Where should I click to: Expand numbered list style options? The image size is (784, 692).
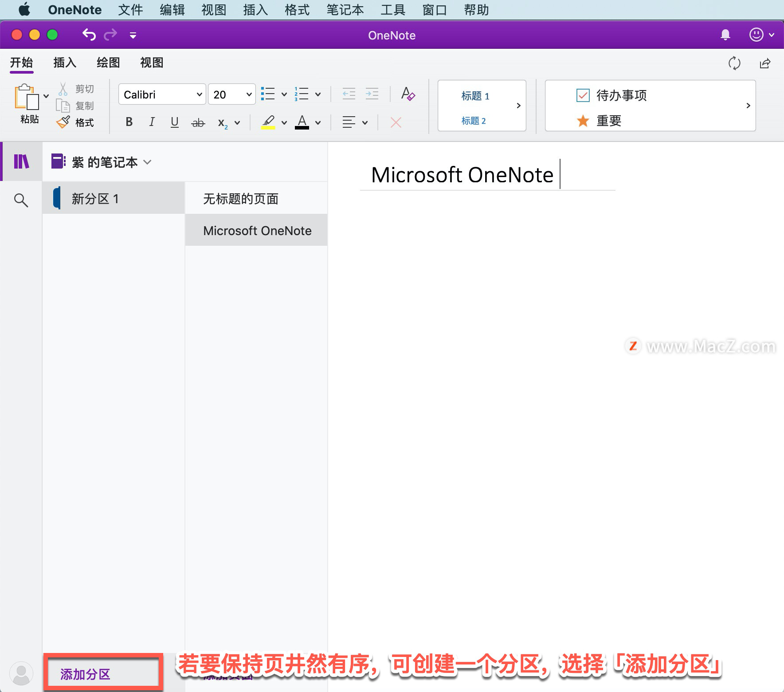click(x=318, y=94)
